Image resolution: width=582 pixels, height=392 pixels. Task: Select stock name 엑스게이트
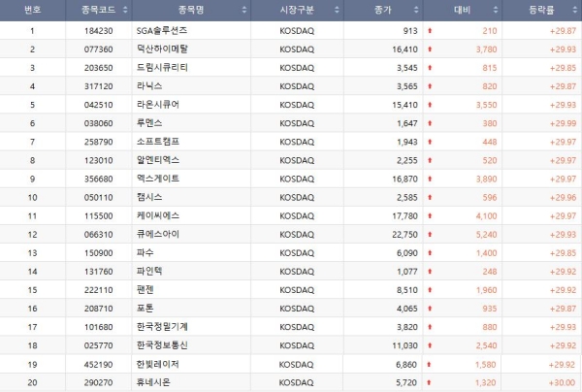(158, 179)
